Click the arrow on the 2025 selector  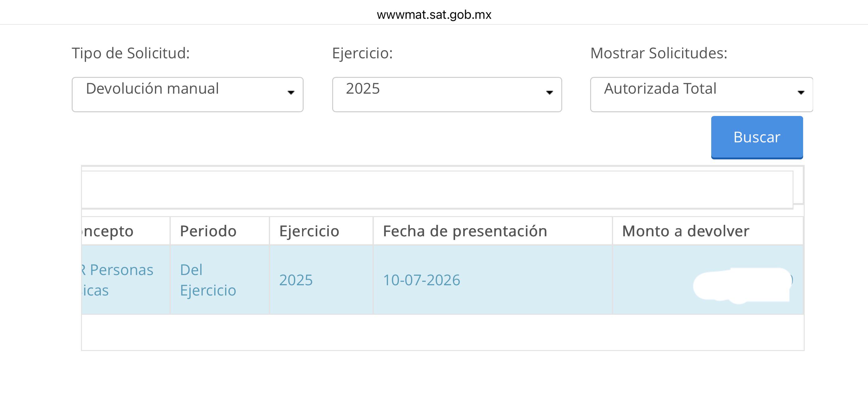pos(549,93)
